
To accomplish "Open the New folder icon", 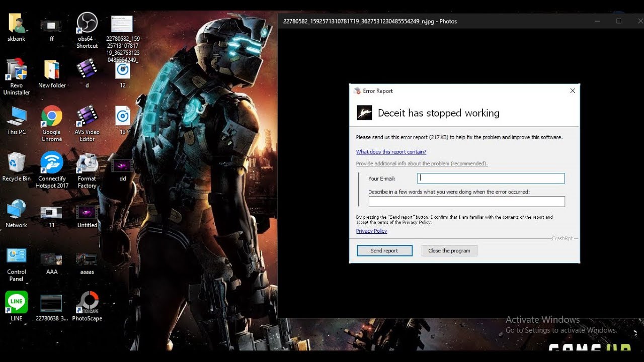I will 52,70.
